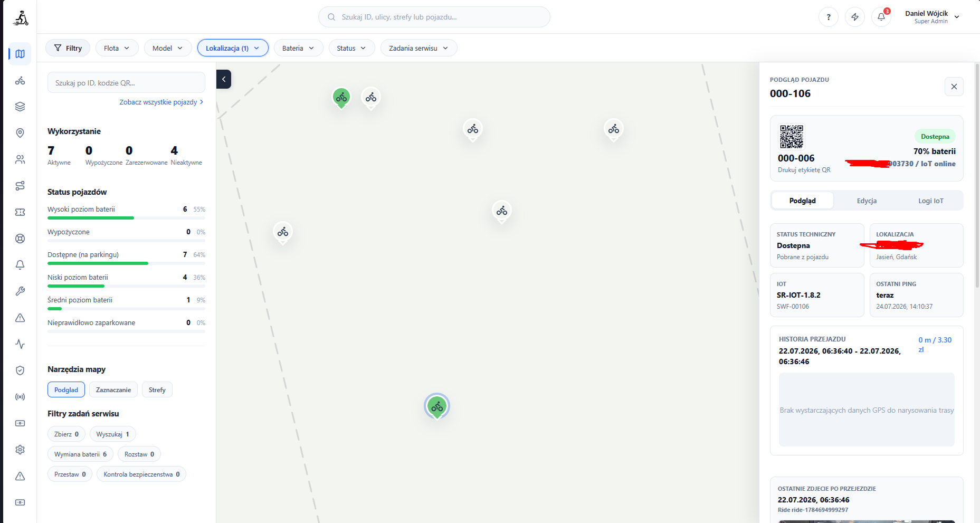Click the Wypożyczone status row
The height and width of the screenshot is (523, 980).
pyautogui.click(x=126, y=235)
